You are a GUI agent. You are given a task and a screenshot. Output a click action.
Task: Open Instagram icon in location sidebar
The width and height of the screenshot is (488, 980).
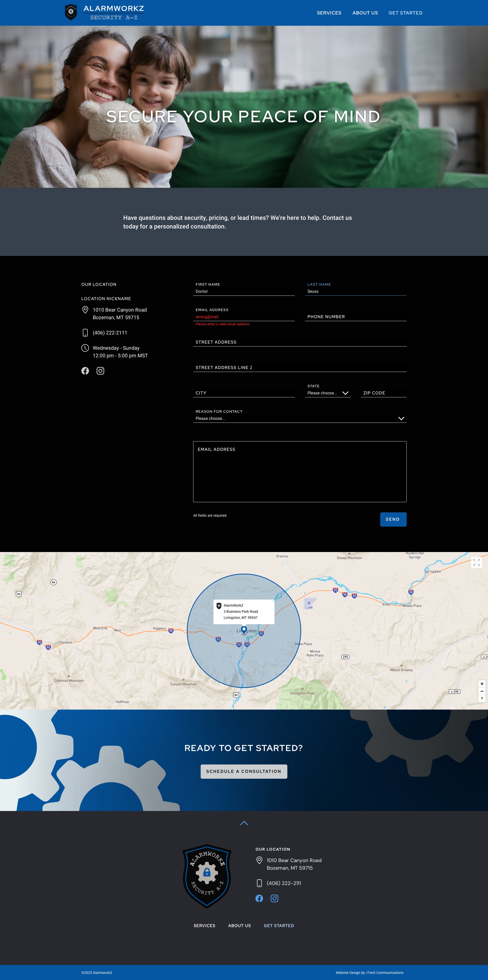[100, 371]
